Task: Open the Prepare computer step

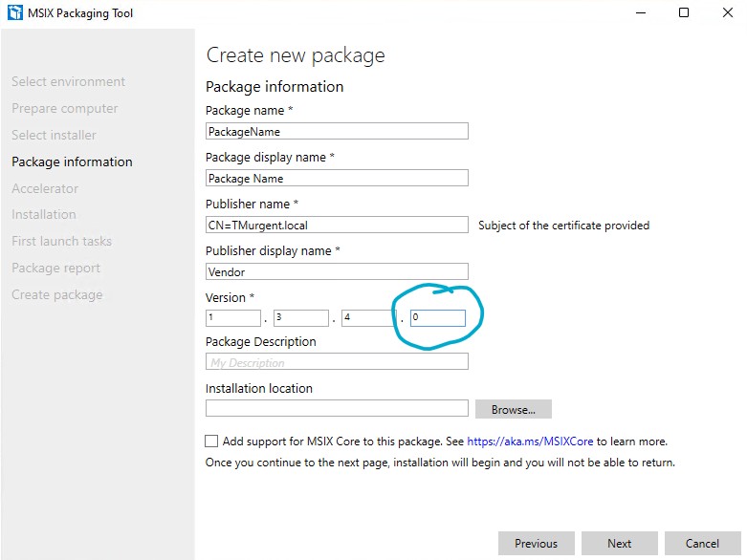Action: 65,108
